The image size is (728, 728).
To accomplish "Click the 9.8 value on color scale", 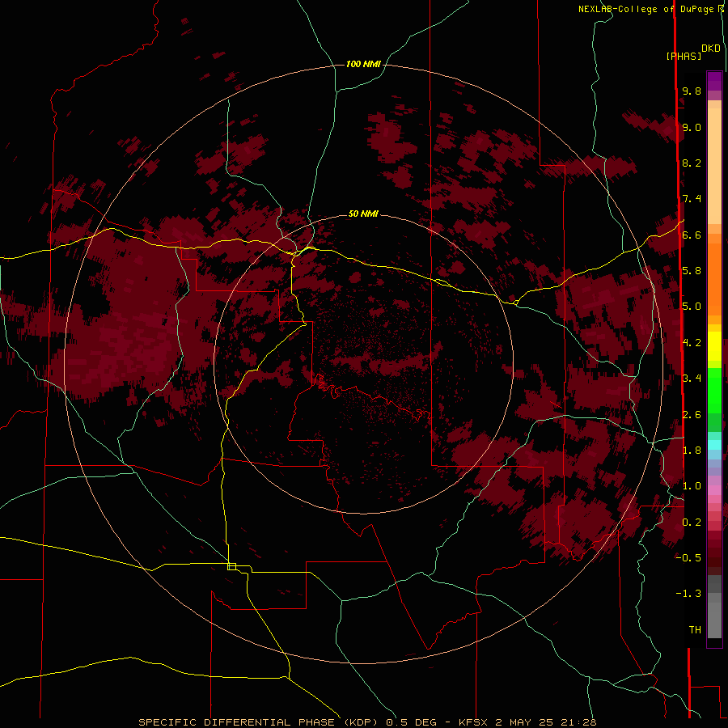I will [x=692, y=91].
